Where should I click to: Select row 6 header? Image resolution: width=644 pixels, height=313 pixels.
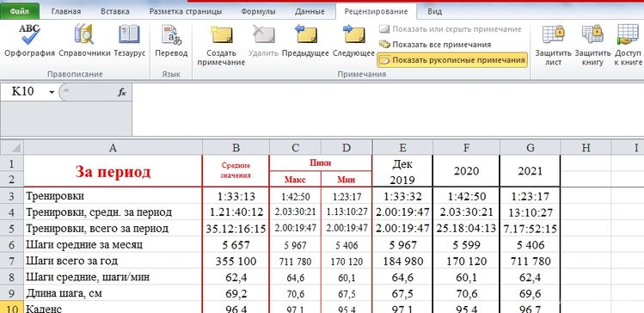point(12,245)
